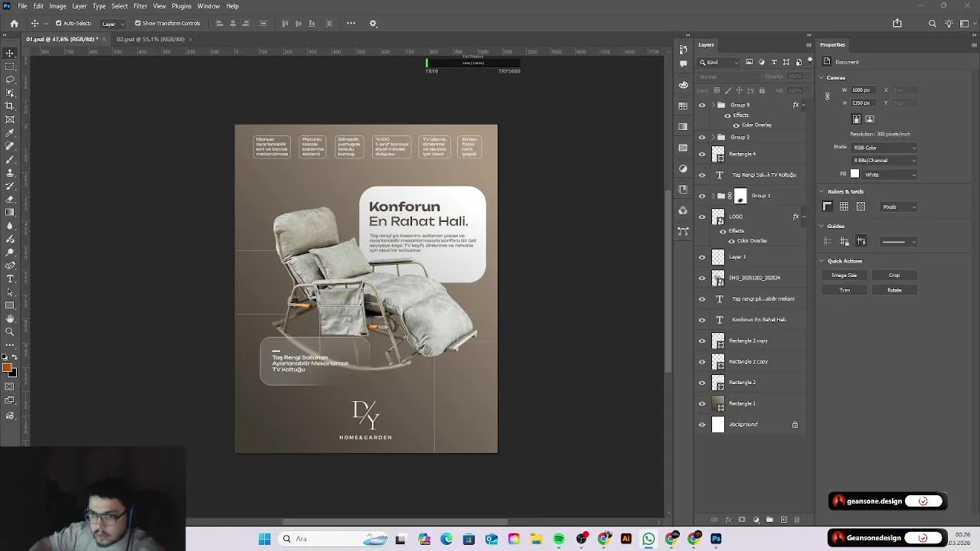Open Spotify from the Windows taskbar

pos(559,539)
